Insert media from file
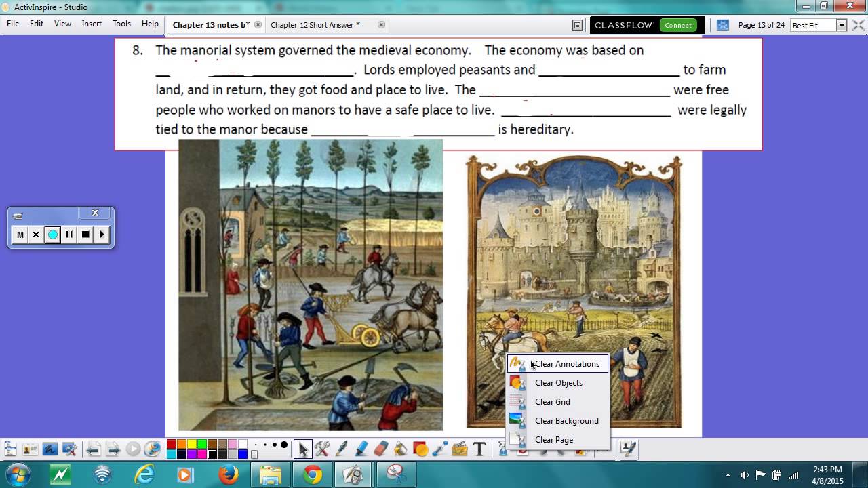The image size is (868, 488). pos(459,449)
